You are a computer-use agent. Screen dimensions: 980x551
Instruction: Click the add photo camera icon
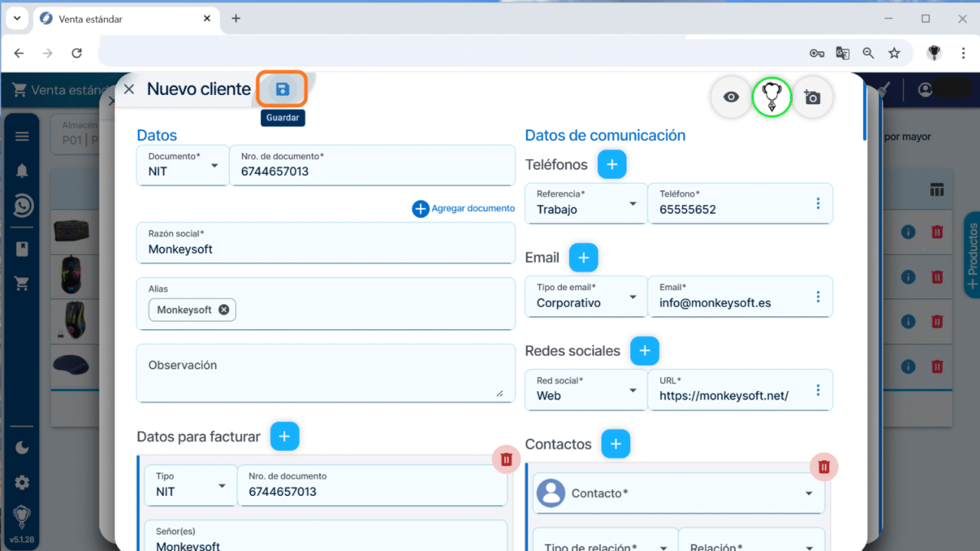[812, 97]
